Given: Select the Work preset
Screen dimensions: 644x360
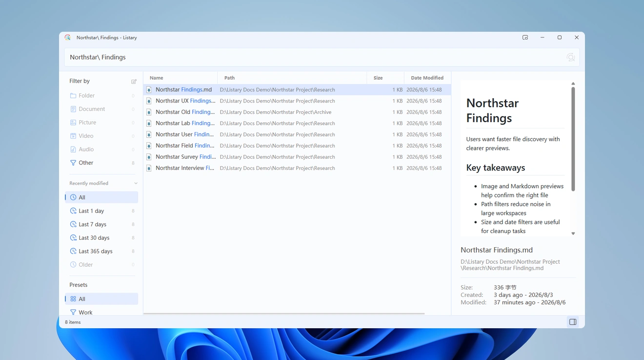Looking at the screenshot, I should (x=101, y=312).
